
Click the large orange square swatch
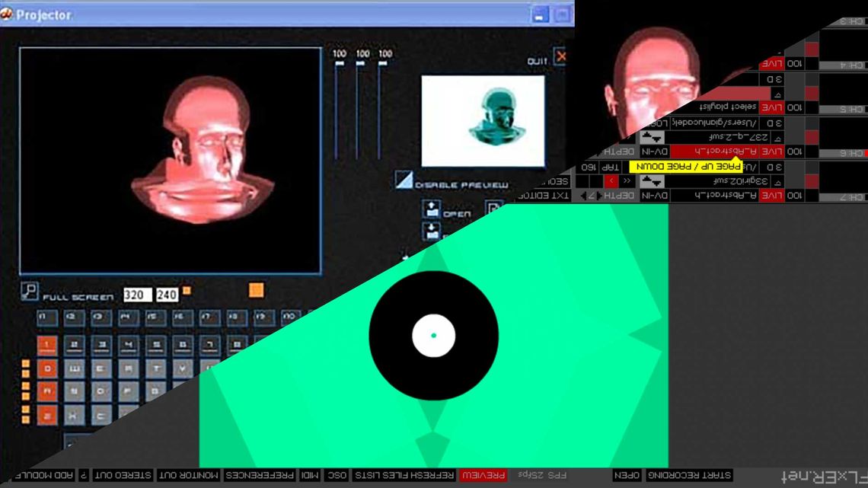point(256,290)
